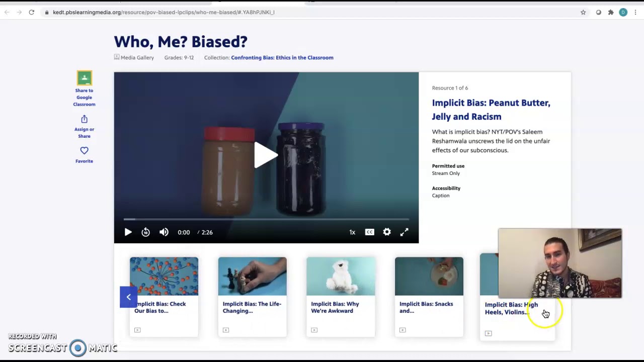The height and width of the screenshot is (362, 644).
Task: Click the video progress bar
Action: (266, 219)
